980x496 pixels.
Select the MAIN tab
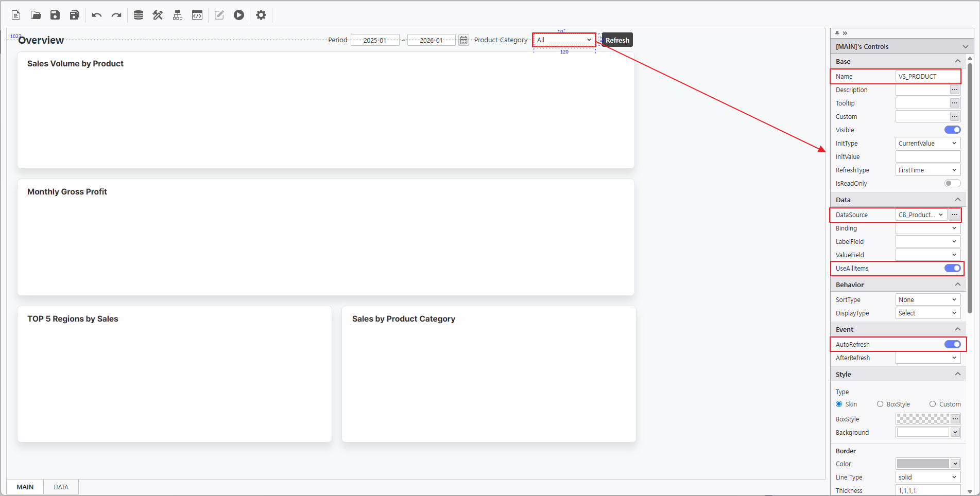click(25, 487)
